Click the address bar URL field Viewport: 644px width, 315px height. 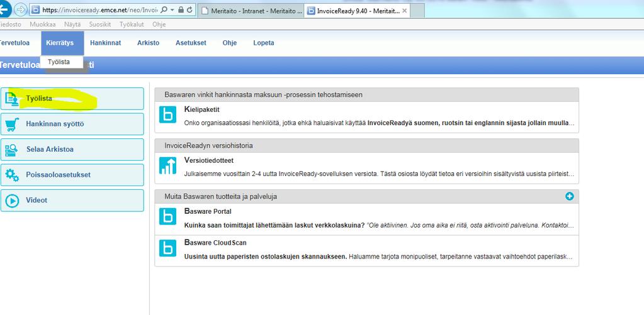point(99,9)
